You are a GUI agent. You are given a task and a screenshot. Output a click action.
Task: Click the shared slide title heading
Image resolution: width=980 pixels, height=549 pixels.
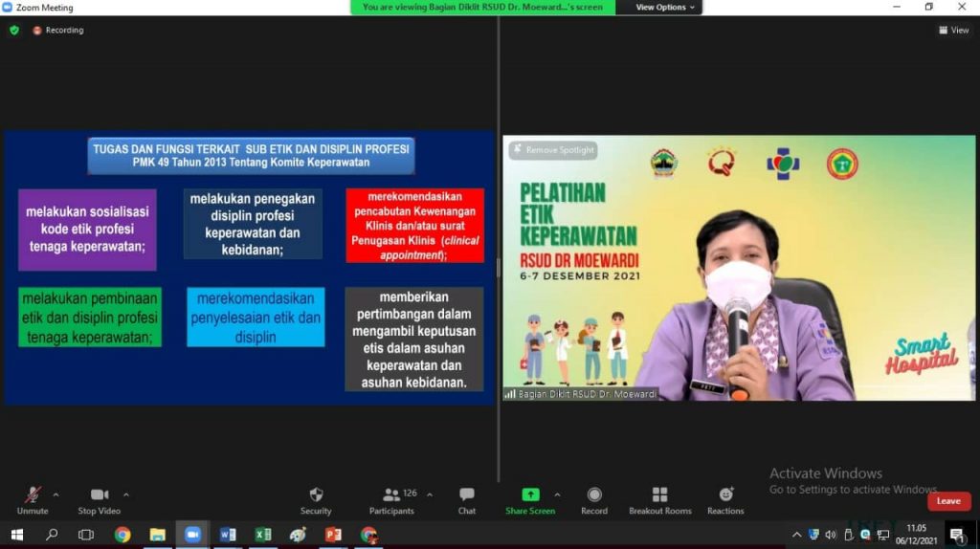pos(252,156)
